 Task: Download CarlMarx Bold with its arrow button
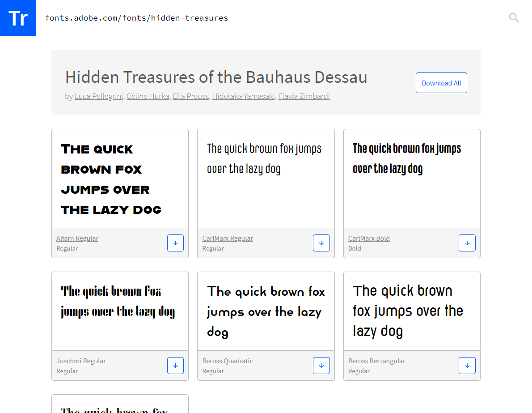[x=467, y=243]
